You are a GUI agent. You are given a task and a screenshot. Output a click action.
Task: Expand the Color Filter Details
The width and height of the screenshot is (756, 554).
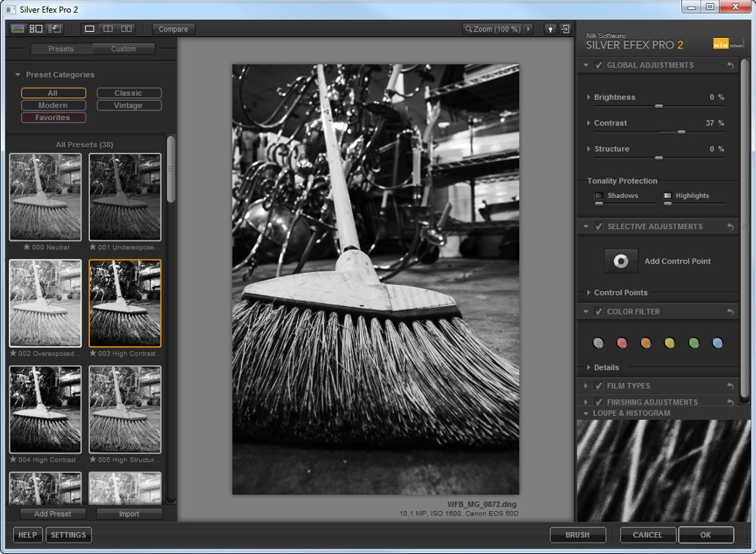pyautogui.click(x=588, y=367)
